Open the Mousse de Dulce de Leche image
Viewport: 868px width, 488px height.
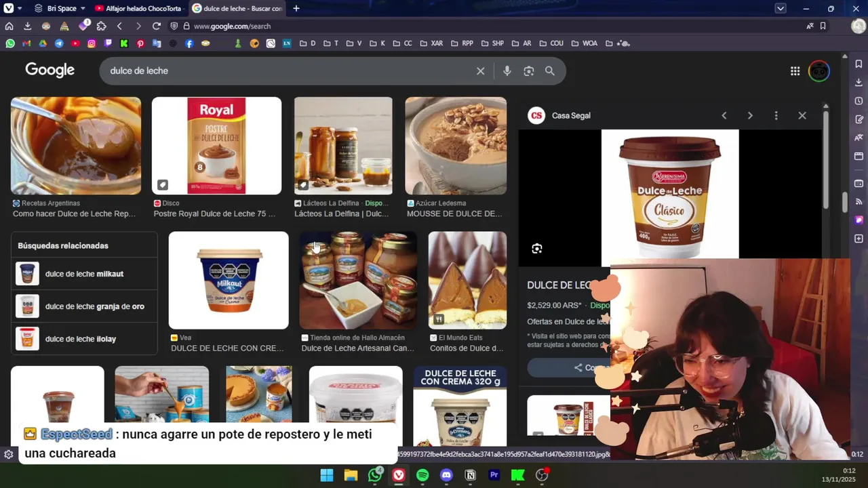pyautogui.click(x=456, y=146)
